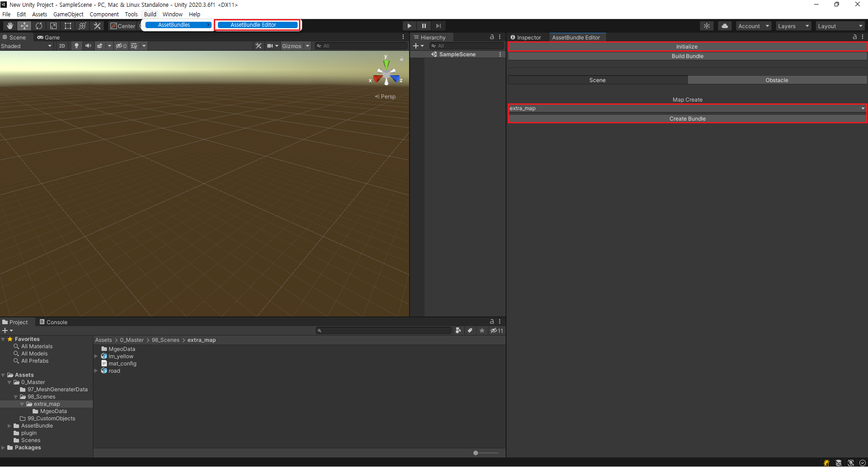The image size is (868, 467).
Task: Open the extra_map dropdown under Map Create
Action: [x=687, y=108]
